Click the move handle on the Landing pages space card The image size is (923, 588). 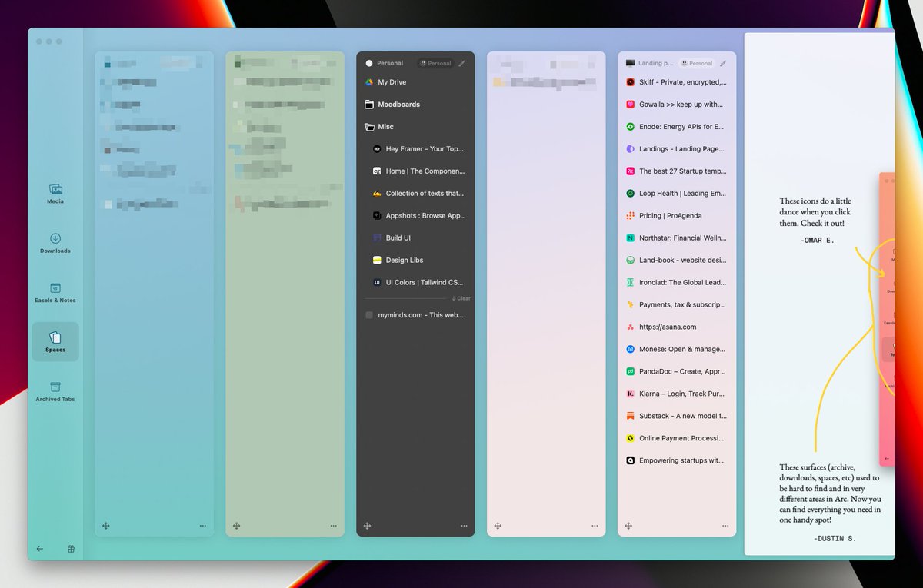[x=628, y=526]
